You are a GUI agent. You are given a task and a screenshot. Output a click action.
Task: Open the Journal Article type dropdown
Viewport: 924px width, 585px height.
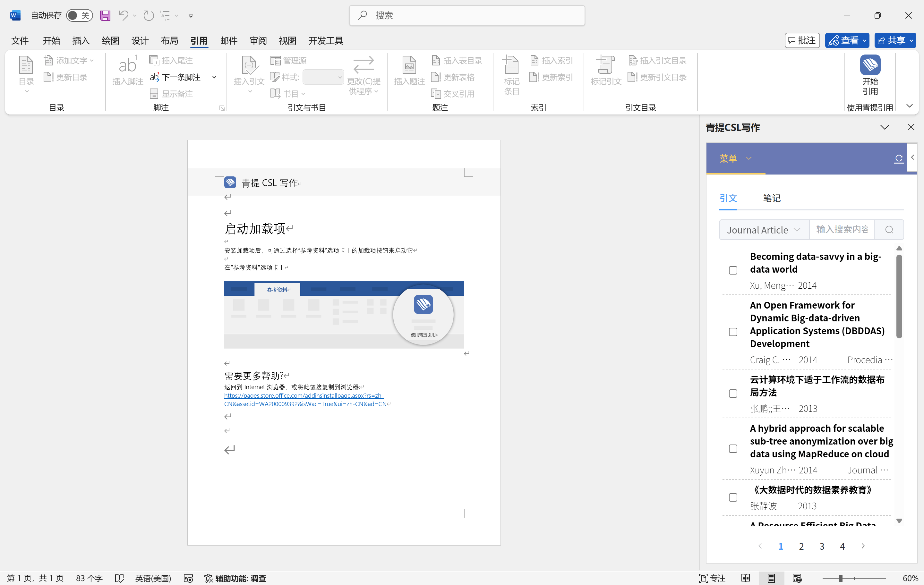tap(764, 230)
